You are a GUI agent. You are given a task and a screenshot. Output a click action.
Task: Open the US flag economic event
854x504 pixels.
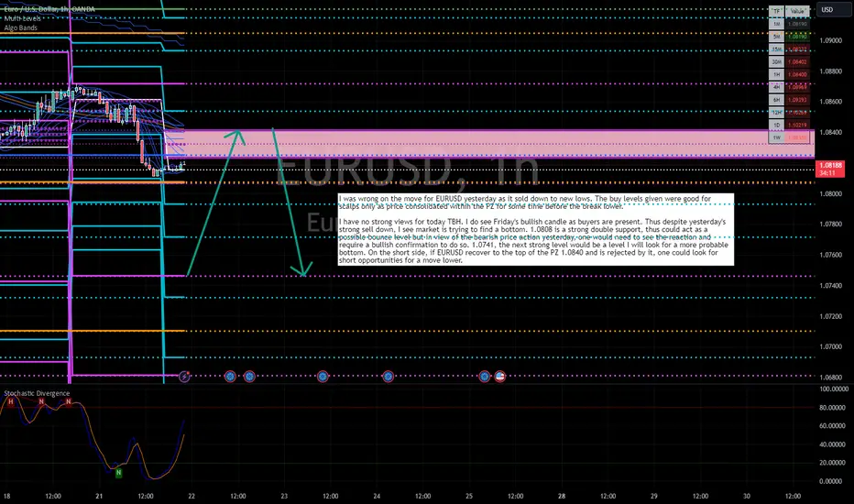(500, 376)
